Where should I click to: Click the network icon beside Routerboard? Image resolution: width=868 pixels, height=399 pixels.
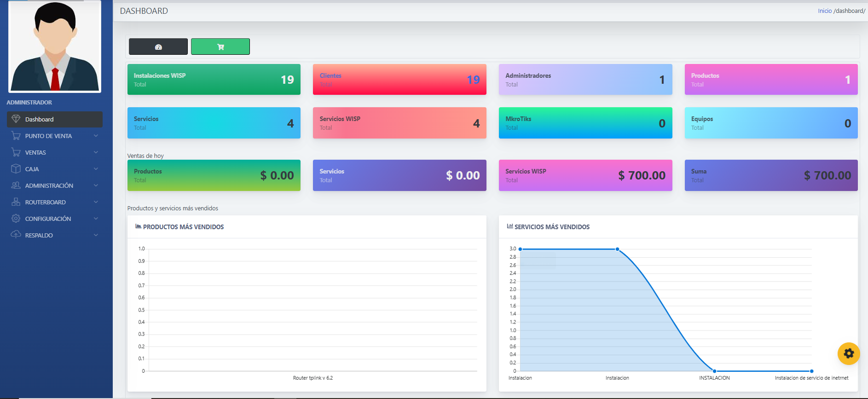16,202
